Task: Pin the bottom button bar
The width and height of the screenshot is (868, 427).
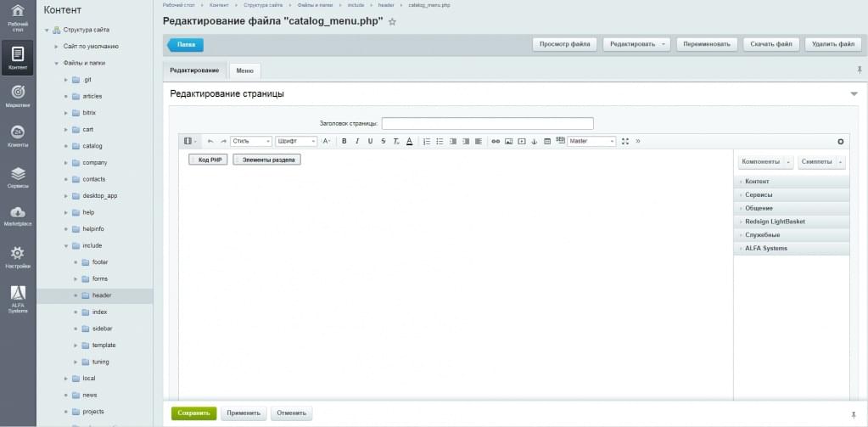Action: point(853,414)
